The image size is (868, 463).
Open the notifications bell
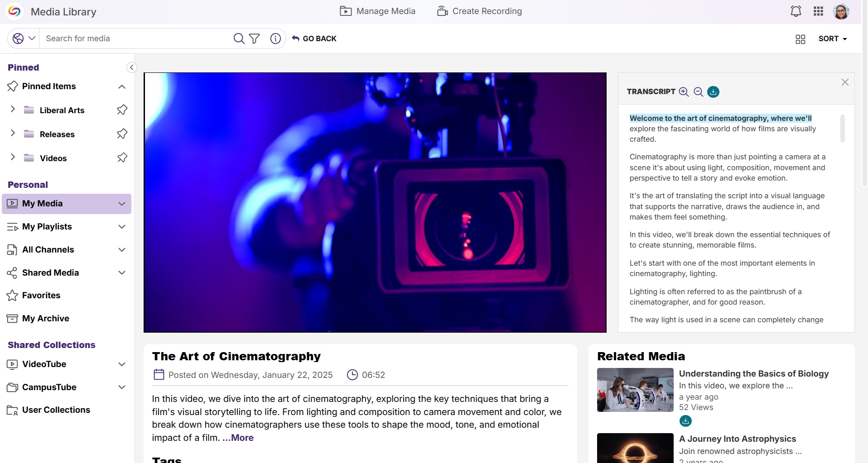point(796,11)
